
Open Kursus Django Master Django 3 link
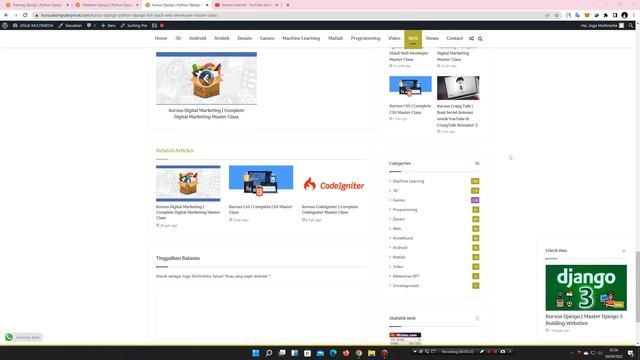click(584, 320)
